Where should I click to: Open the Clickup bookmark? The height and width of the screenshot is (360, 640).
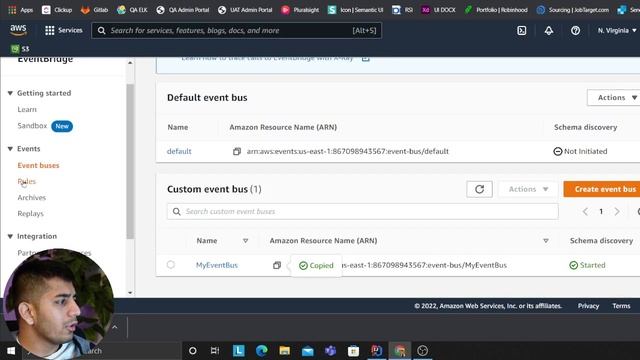click(x=57, y=10)
